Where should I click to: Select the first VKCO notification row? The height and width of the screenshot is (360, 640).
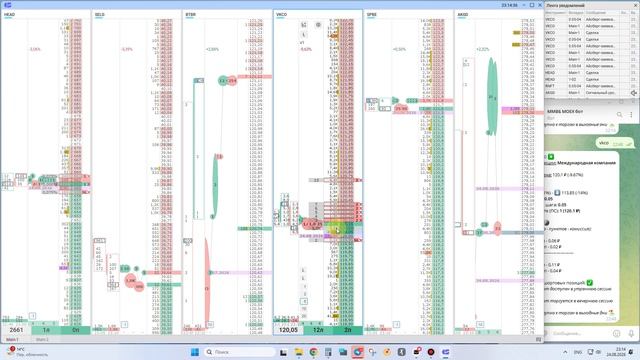(x=591, y=19)
